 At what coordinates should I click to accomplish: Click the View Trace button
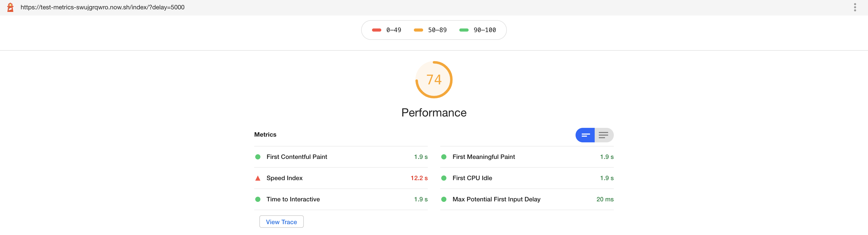[281, 222]
